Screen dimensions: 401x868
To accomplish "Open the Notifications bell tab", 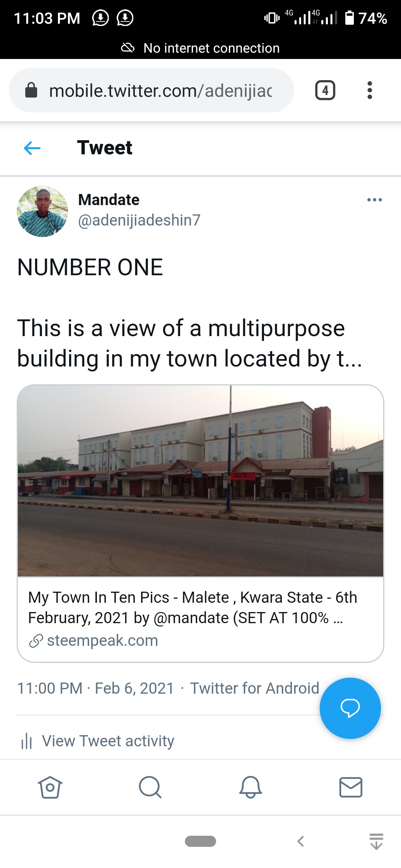I will click(x=251, y=787).
